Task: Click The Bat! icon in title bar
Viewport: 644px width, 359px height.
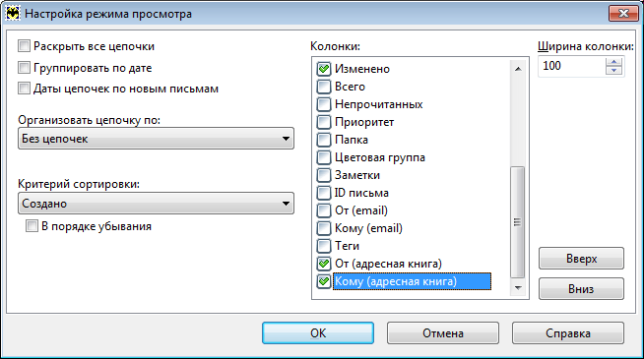Action: [13, 14]
